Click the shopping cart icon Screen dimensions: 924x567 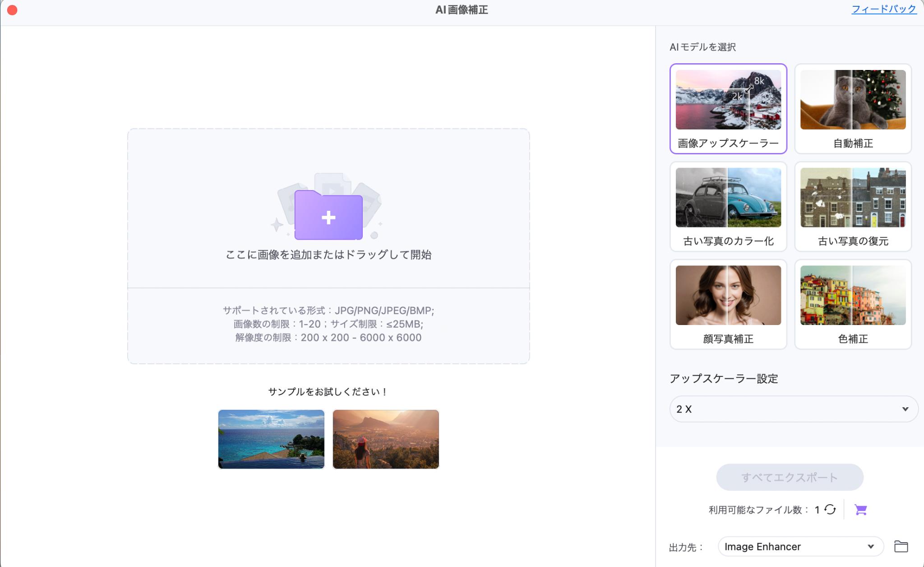[x=861, y=510]
